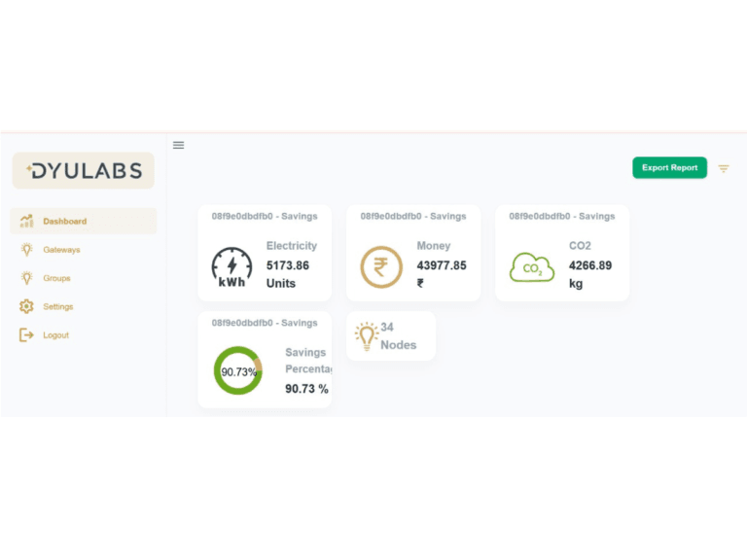Click the 90.73% donut progress chart
This screenshot has width=747, height=560.
[x=237, y=370]
